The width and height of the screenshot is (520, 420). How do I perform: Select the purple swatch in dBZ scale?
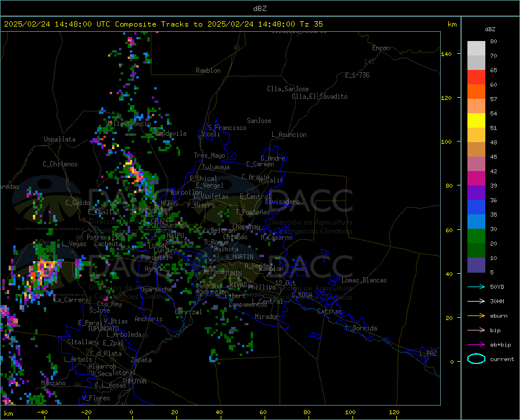(476, 193)
